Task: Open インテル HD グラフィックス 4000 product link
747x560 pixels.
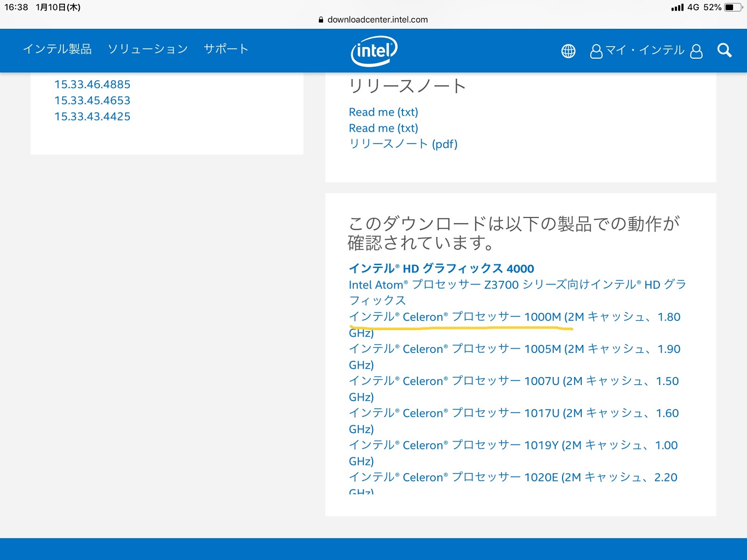Action: [x=441, y=268]
